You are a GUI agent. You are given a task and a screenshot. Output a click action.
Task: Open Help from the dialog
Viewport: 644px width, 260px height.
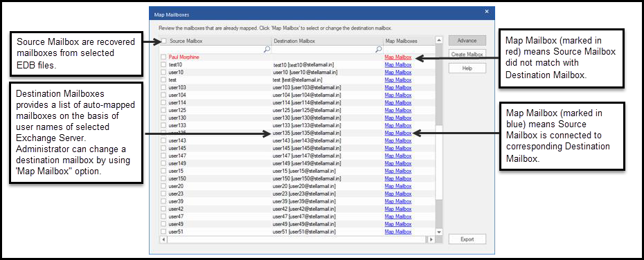click(x=467, y=68)
